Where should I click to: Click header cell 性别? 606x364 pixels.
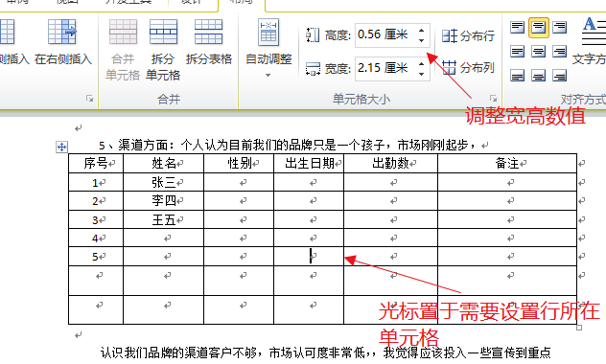coord(239,163)
